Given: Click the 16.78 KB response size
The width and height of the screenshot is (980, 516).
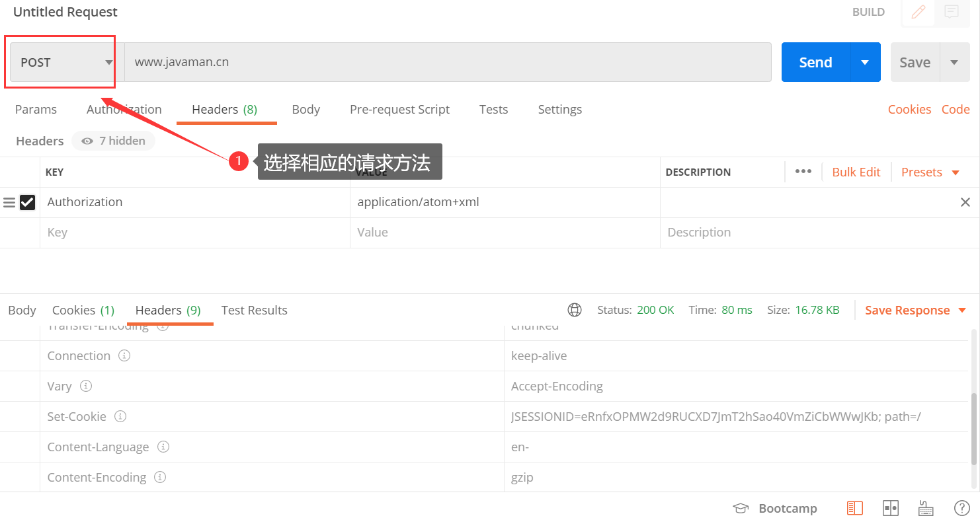Looking at the screenshot, I should tap(817, 310).
